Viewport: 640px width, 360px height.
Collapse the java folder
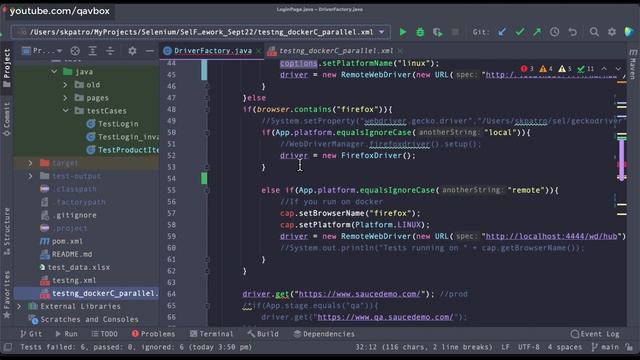[x=54, y=71]
